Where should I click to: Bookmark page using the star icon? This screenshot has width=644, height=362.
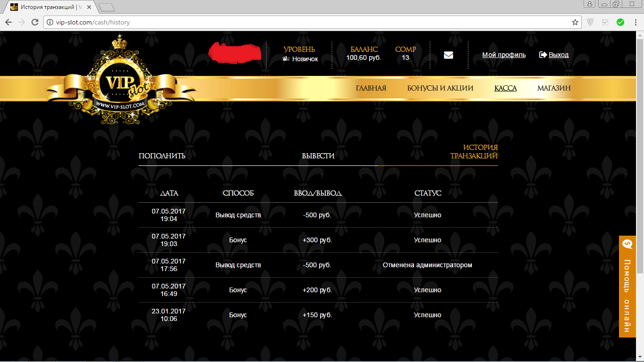click(575, 22)
